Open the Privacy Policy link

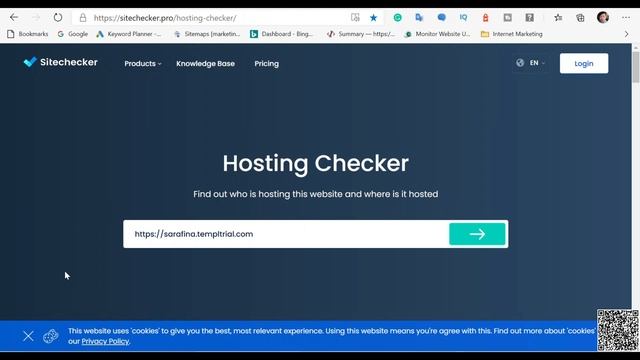(105, 341)
